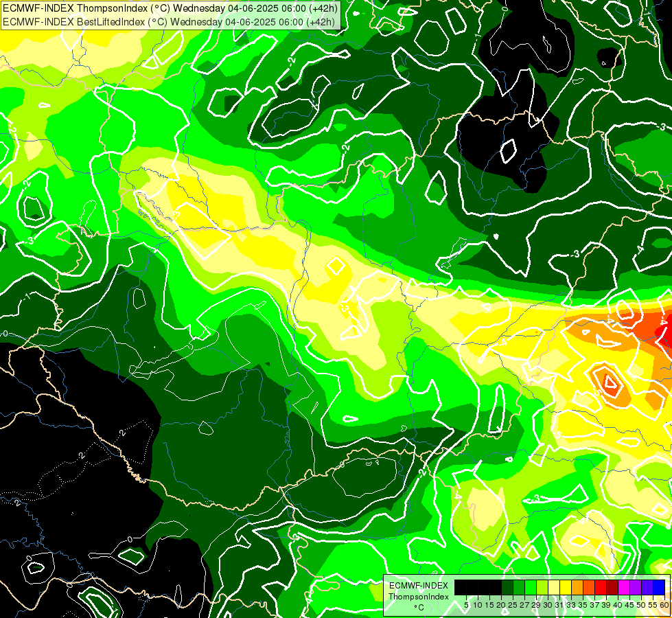The height and width of the screenshot is (618, 672).
Task: Select the purple 45-50 legend swatch
Action: coord(636,587)
